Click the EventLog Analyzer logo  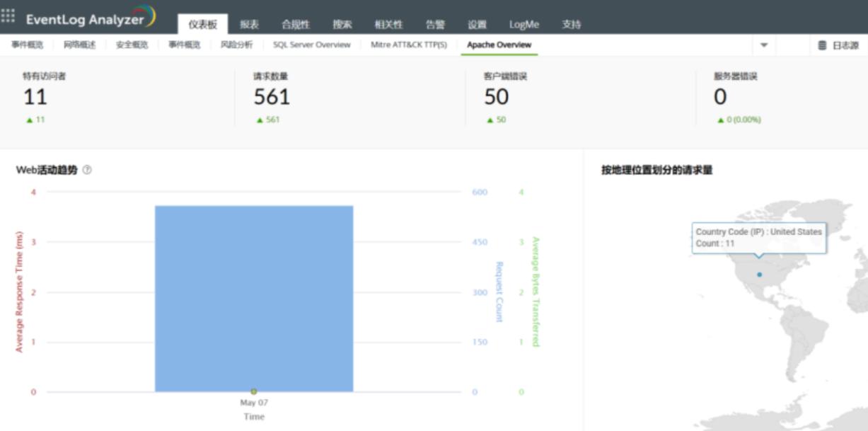click(91, 17)
